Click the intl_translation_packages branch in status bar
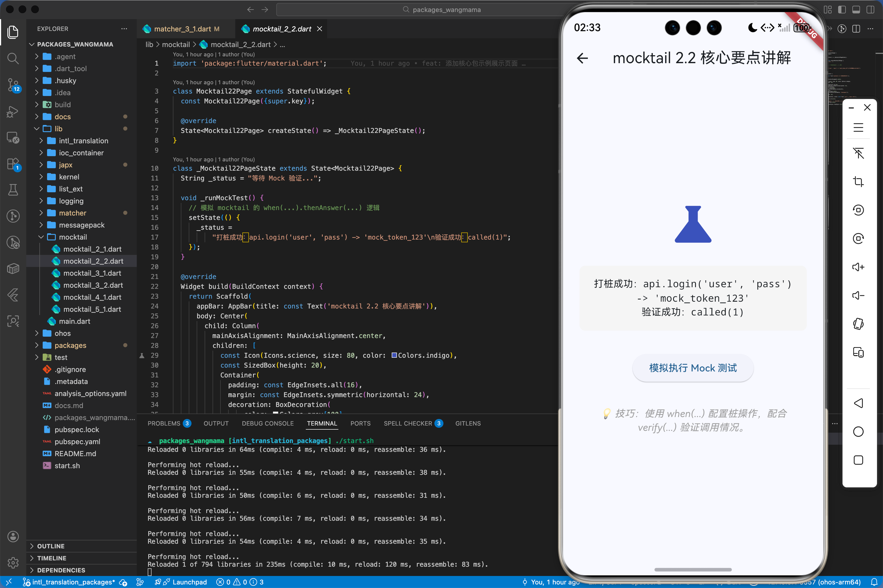Viewport: 883px width, 588px height. (x=69, y=582)
